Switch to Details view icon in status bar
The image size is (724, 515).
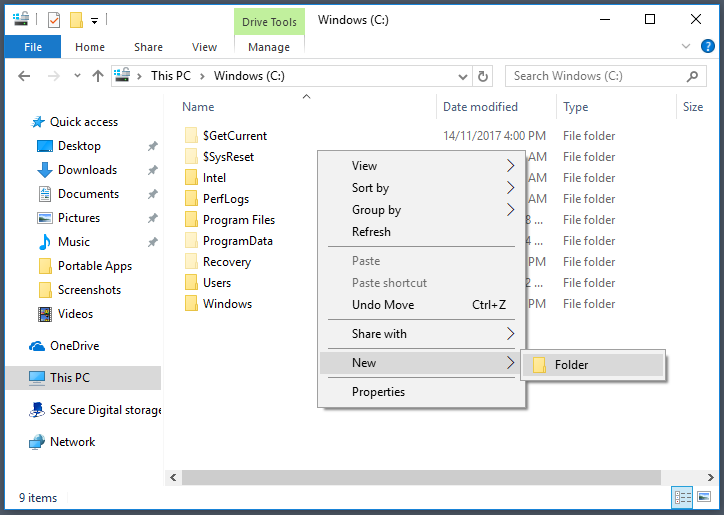click(x=682, y=497)
